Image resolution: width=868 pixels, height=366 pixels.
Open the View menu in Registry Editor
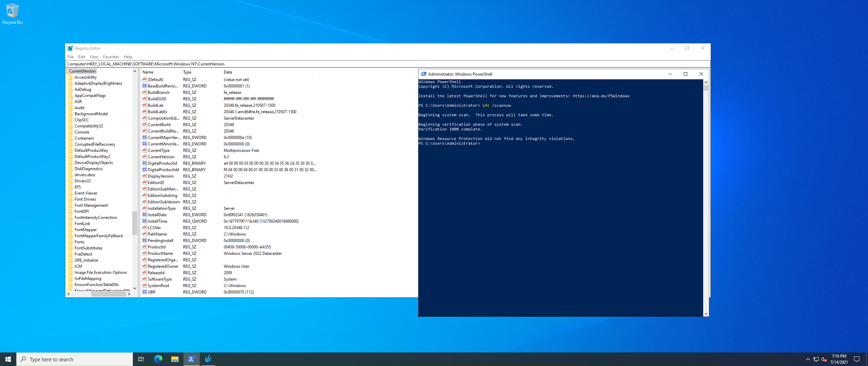pyautogui.click(x=94, y=57)
